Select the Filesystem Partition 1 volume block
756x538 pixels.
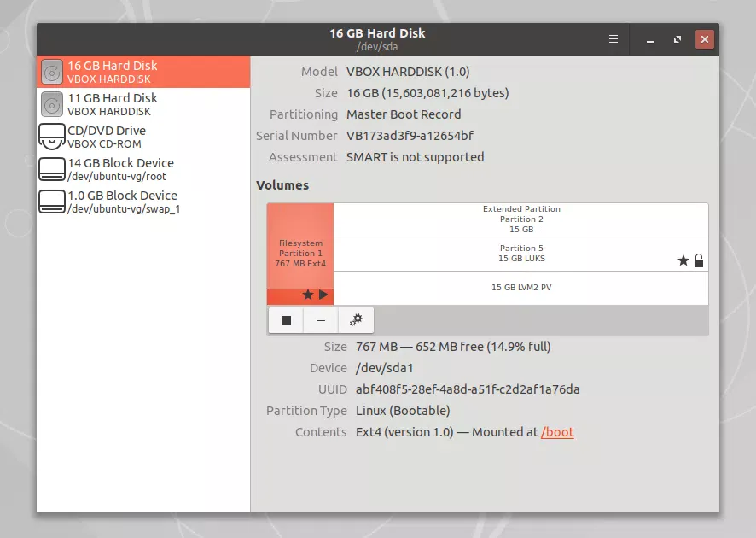300,248
